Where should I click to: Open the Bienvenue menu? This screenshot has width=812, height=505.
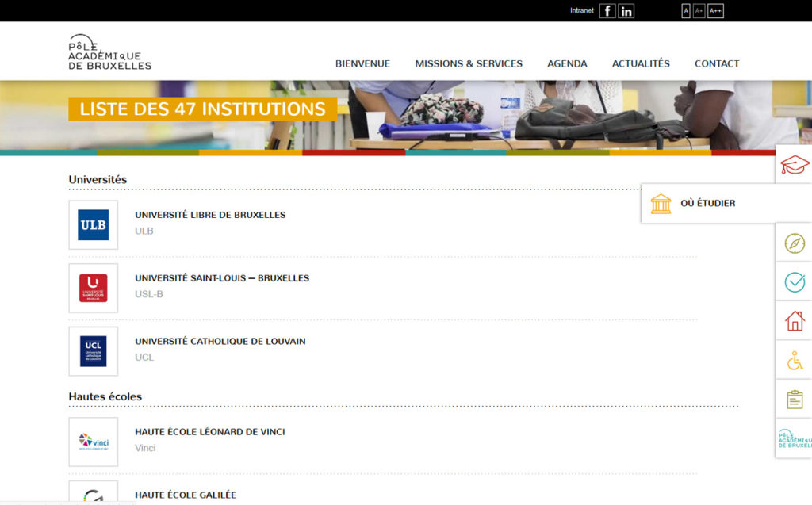pos(362,63)
